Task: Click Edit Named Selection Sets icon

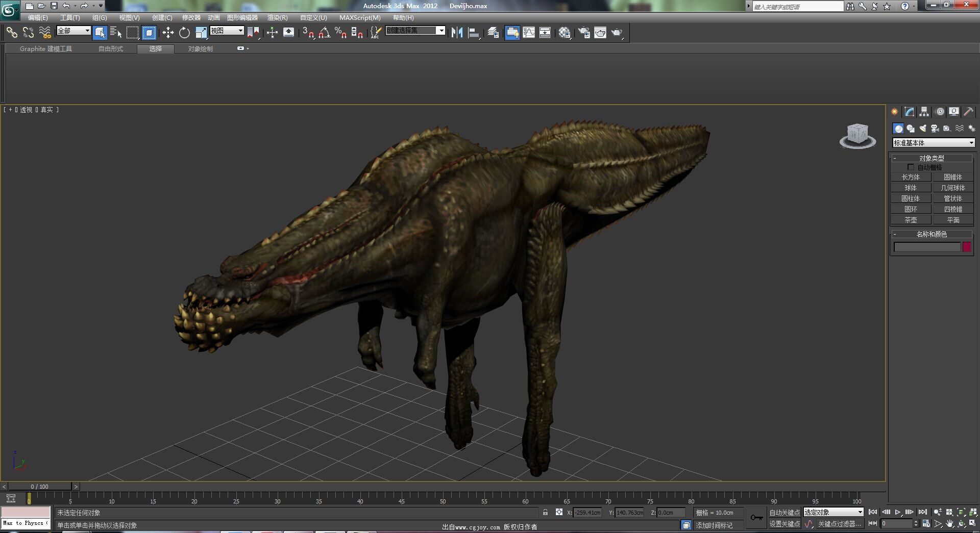Action: click(x=376, y=33)
